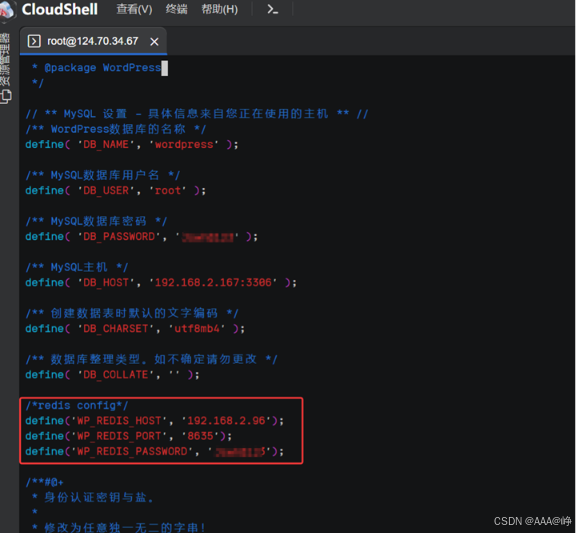Click the CloudShell logo icon
Viewport: 576px width, 533px height.
pos(7,10)
